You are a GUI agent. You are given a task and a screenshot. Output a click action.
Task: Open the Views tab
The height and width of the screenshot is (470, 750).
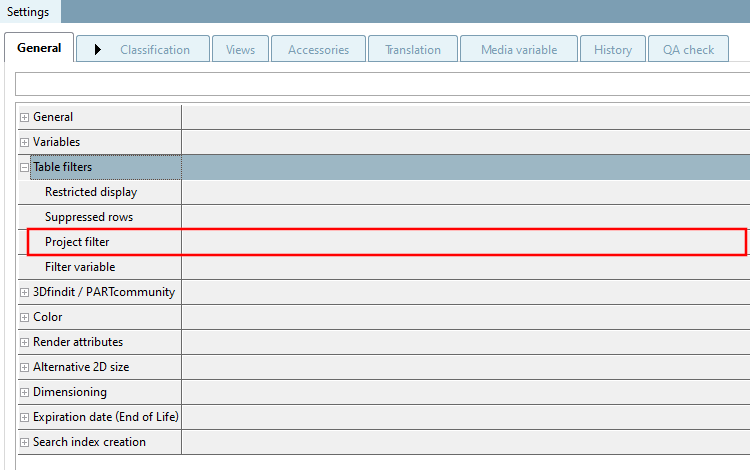point(241,49)
